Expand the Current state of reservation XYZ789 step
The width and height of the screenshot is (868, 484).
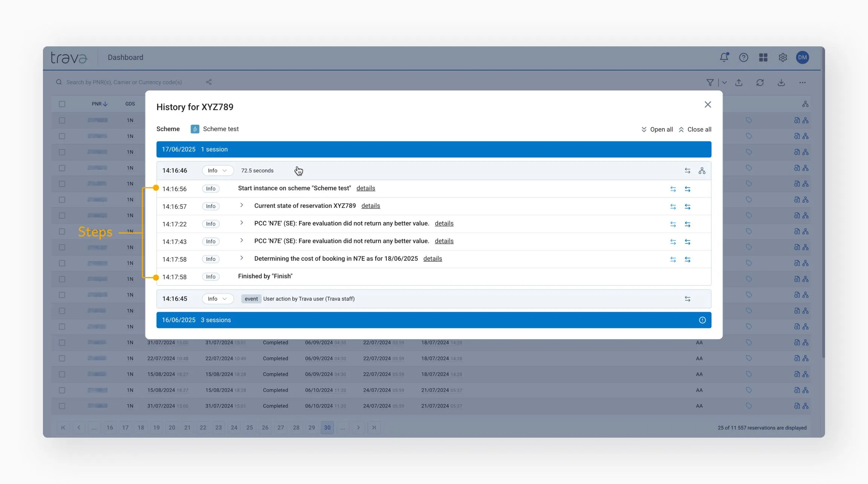click(x=241, y=205)
